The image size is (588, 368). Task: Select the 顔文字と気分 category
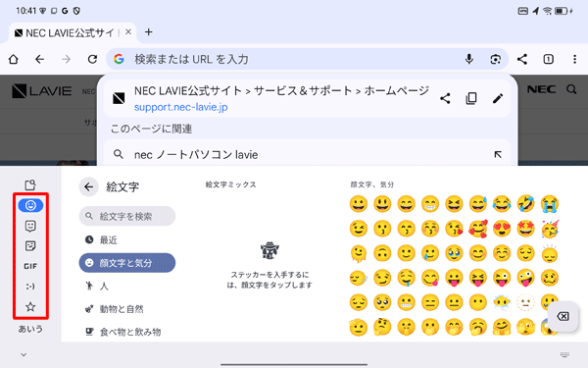[x=127, y=262]
